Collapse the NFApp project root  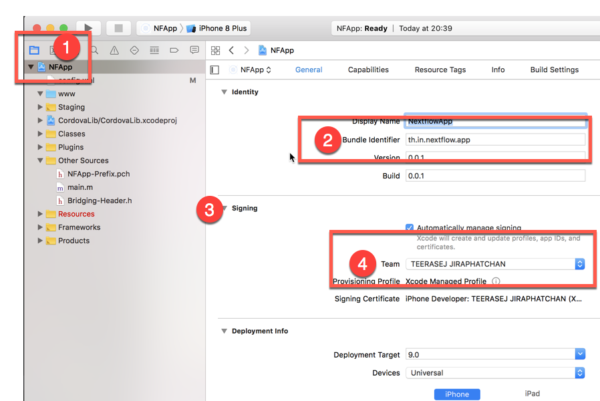click(x=31, y=67)
